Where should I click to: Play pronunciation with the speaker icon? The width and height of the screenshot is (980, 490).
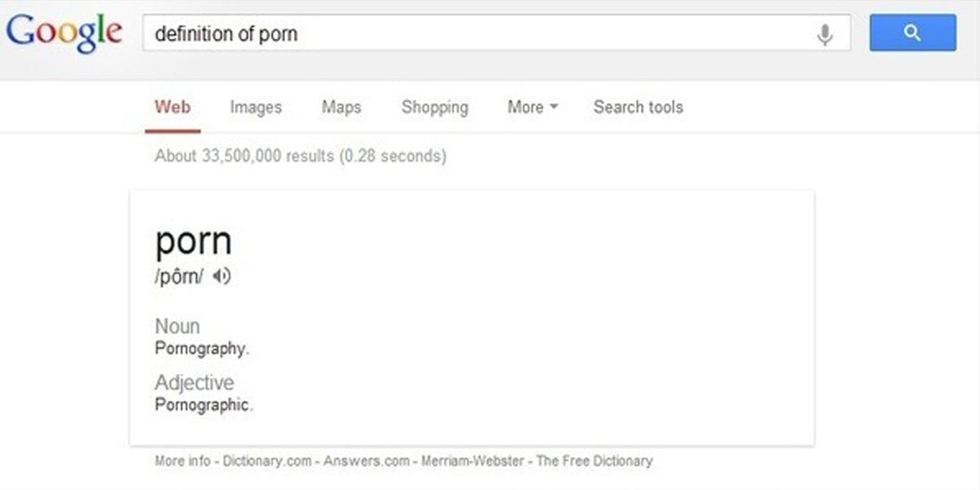[x=222, y=277]
